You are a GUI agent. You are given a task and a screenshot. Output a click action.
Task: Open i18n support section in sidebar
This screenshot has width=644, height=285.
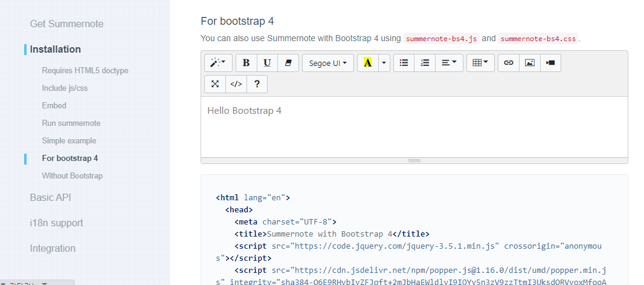(56, 223)
